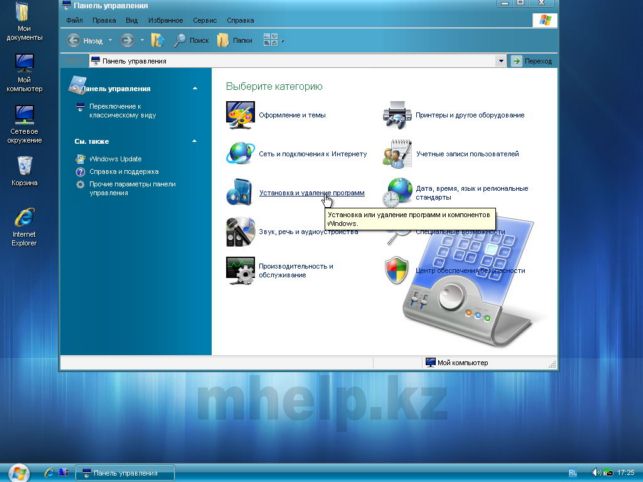Screen dimensions: 643x482
Task: Open the Sounds, Speech and Audio Devices icon
Action: tap(240, 231)
